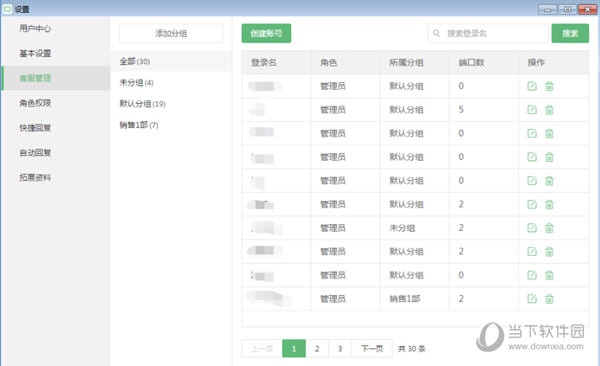Screen dimensions: 600x366
Task: Delete the account in the 未分组 row
Action: coord(549,228)
